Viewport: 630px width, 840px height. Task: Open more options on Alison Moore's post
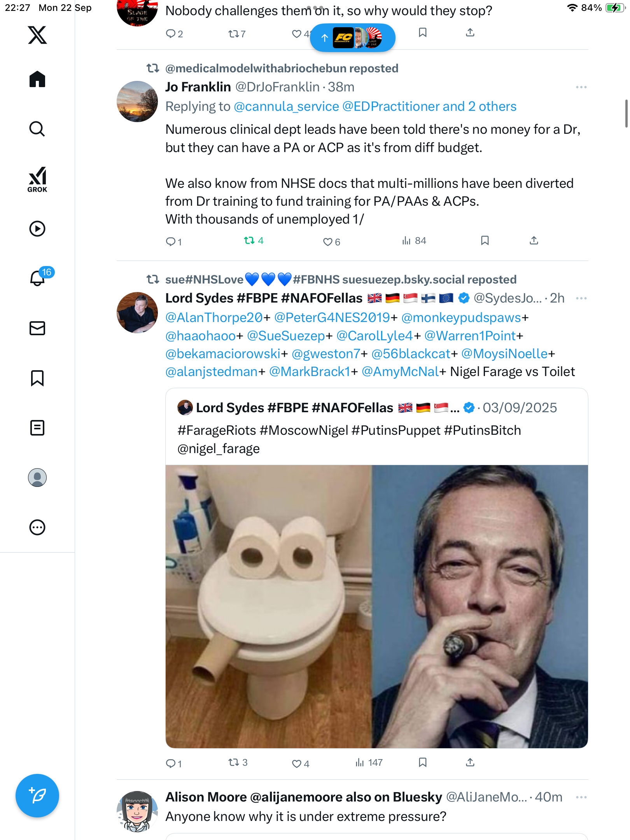(581, 797)
